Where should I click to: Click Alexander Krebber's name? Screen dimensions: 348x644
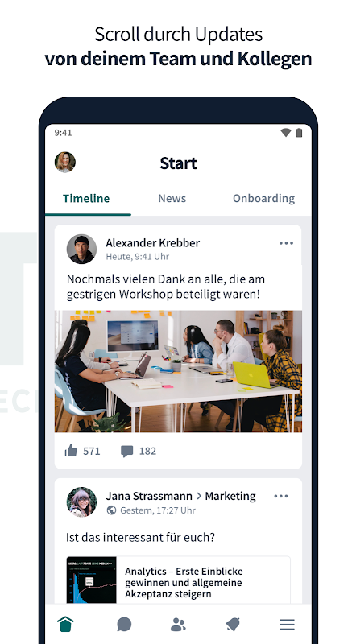(x=153, y=243)
